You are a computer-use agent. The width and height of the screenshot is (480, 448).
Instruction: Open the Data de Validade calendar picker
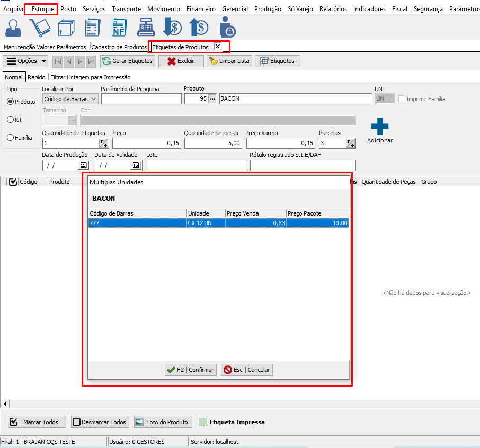[x=136, y=165]
